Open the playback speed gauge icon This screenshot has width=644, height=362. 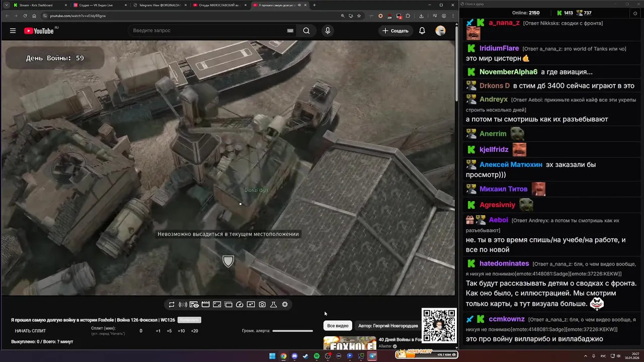(x=239, y=305)
